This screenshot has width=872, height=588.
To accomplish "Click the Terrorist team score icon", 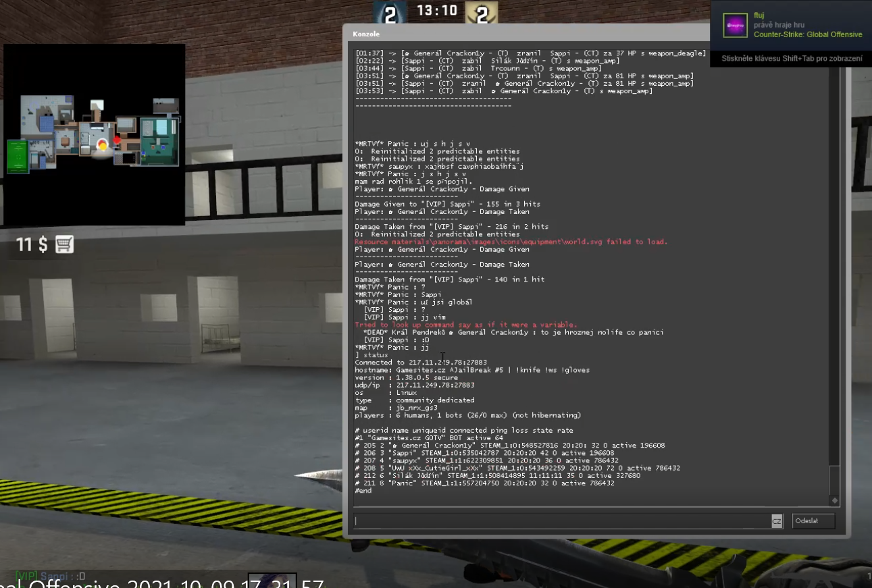I will tap(482, 12).
